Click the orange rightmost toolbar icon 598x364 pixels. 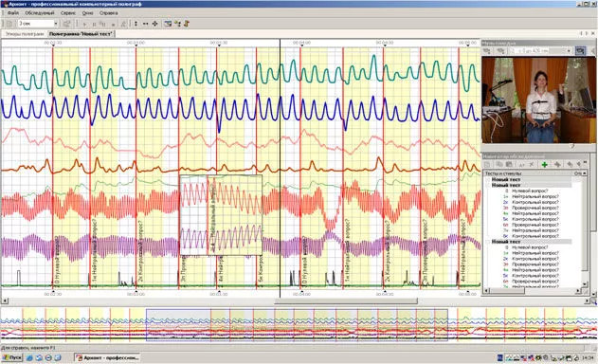pyautogui.click(x=187, y=24)
